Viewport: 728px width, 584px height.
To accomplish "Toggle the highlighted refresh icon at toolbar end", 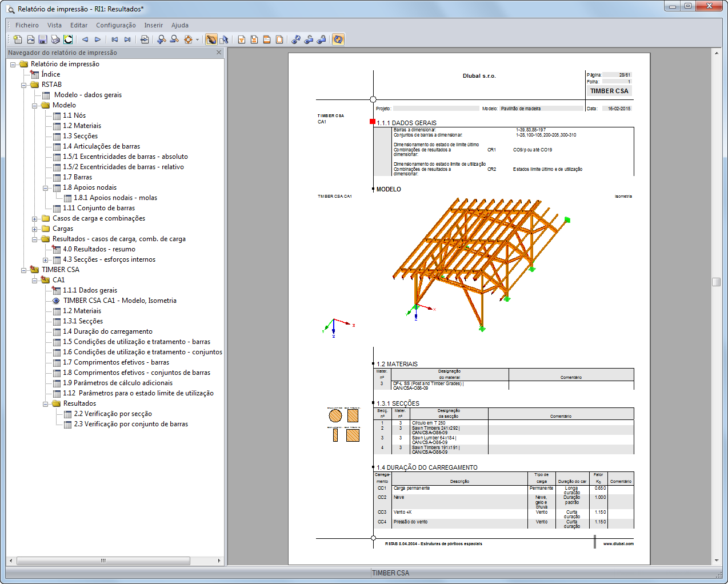I will [x=338, y=39].
